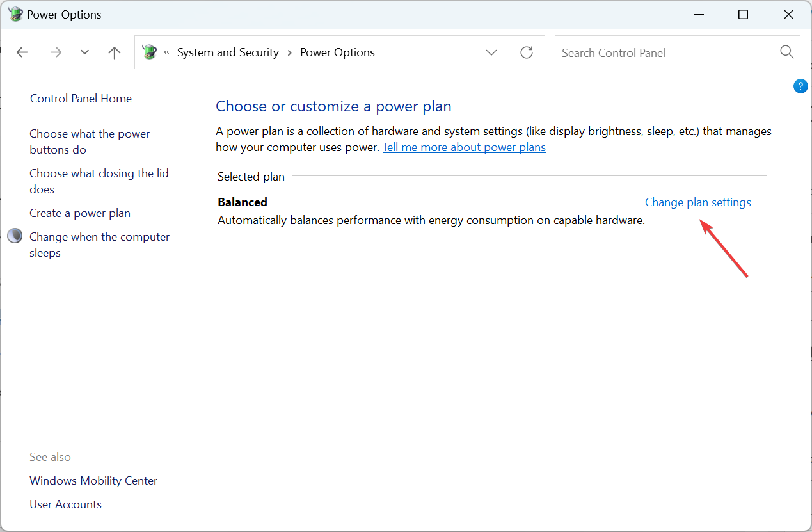This screenshot has width=812, height=532.
Task: Follow Tell me more about power plans
Action: coord(464,147)
